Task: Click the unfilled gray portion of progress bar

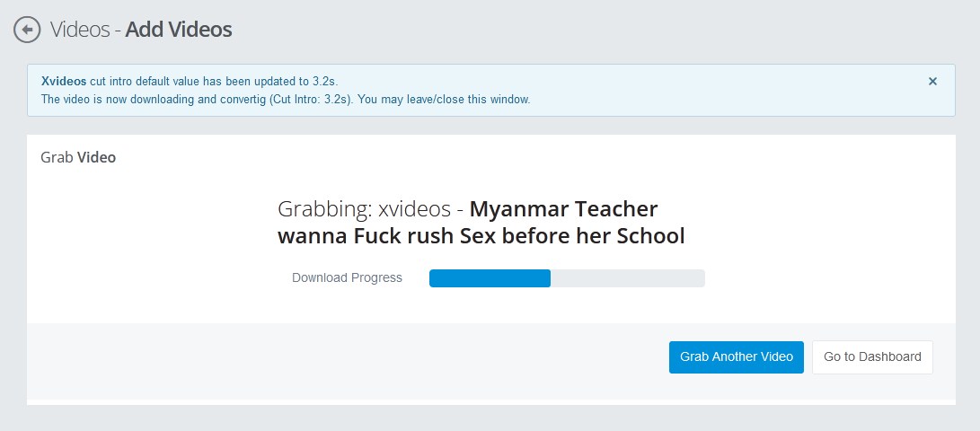Action: pyautogui.click(x=628, y=278)
